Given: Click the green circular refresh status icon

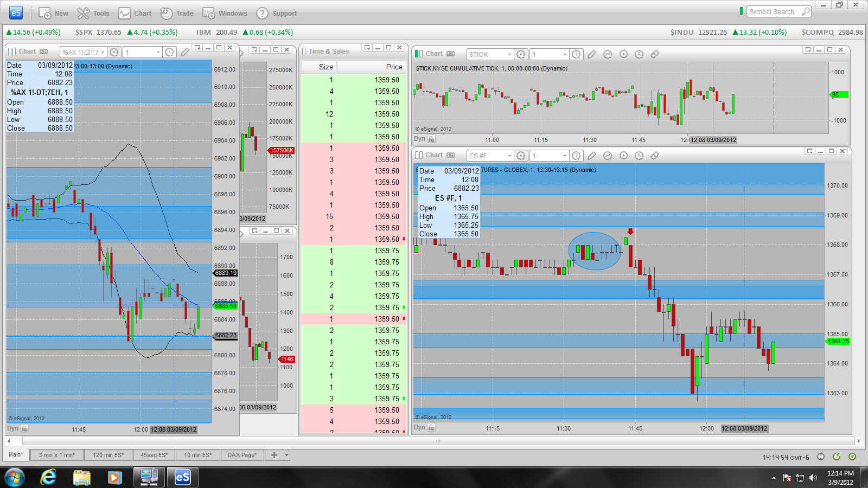Looking at the screenshot, I should 837,457.
